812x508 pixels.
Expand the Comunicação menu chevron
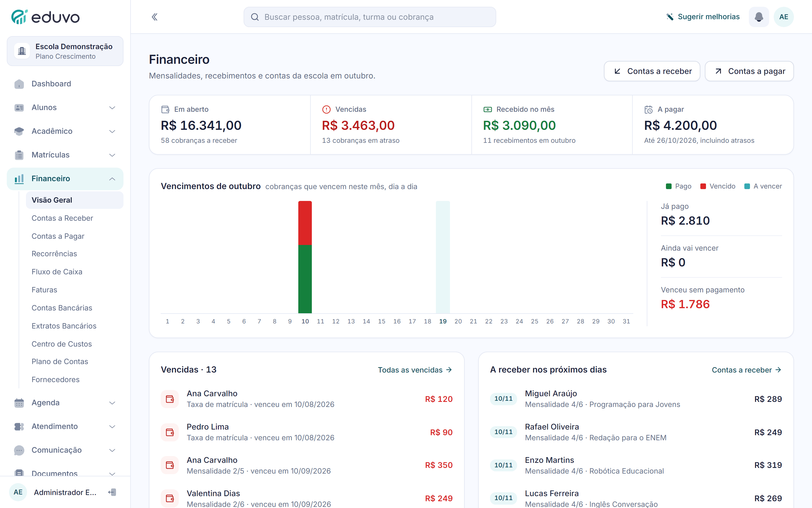pos(112,450)
